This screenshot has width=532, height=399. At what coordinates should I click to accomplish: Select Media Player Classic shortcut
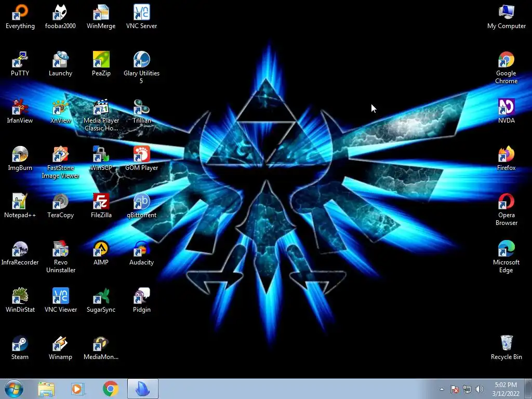(101, 115)
